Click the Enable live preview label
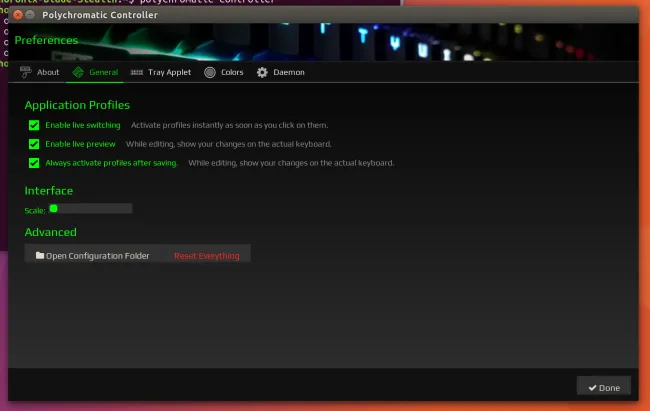This screenshot has height=411, width=650. point(80,144)
